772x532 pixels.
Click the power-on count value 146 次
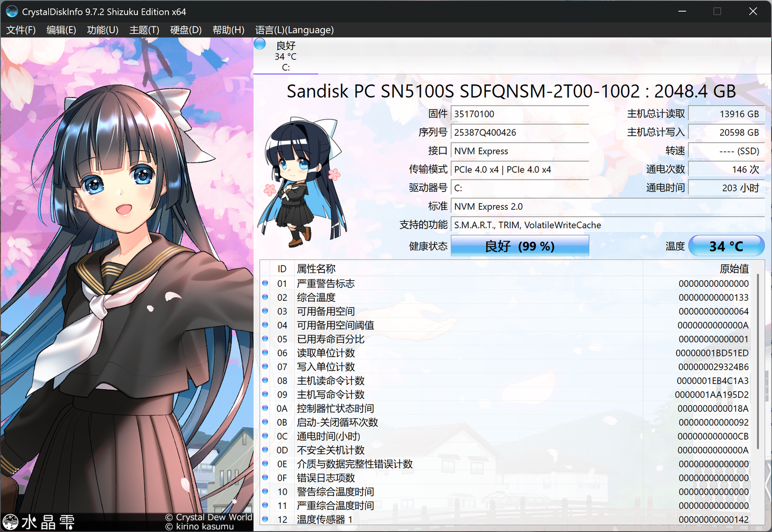726,169
